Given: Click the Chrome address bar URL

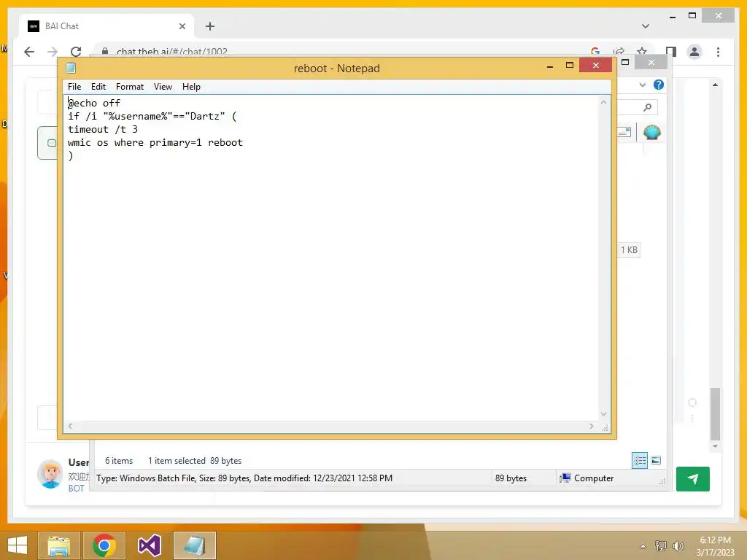Looking at the screenshot, I should click(172, 52).
